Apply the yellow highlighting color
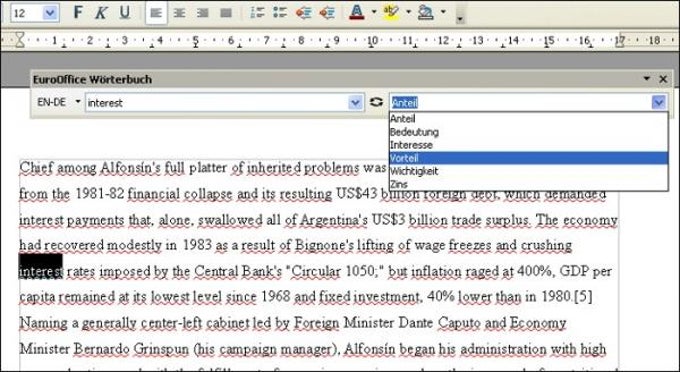The image size is (680, 372). click(391, 13)
